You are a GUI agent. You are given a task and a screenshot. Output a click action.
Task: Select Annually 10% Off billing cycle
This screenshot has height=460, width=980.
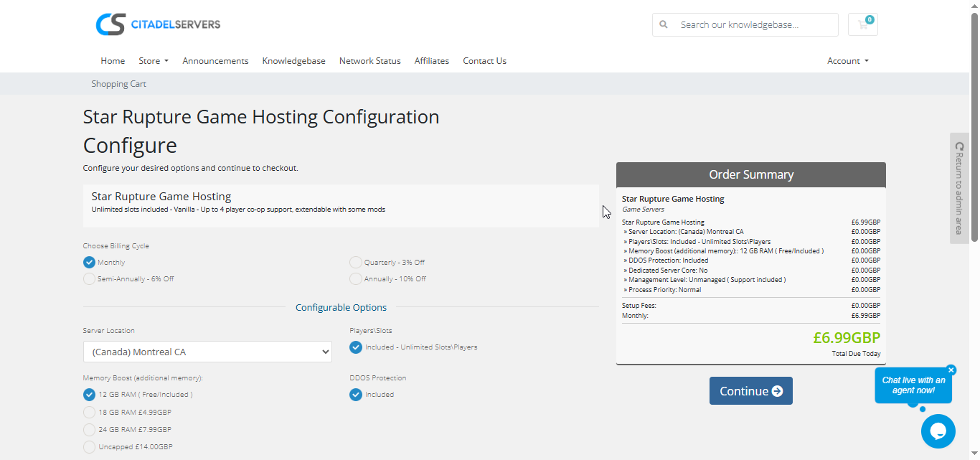click(356, 279)
